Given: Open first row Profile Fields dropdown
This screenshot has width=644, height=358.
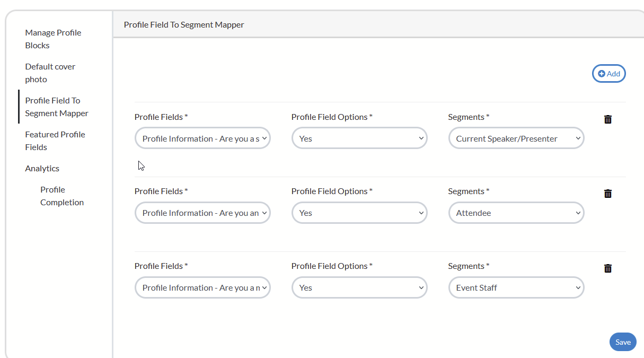Looking at the screenshot, I should tap(202, 138).
